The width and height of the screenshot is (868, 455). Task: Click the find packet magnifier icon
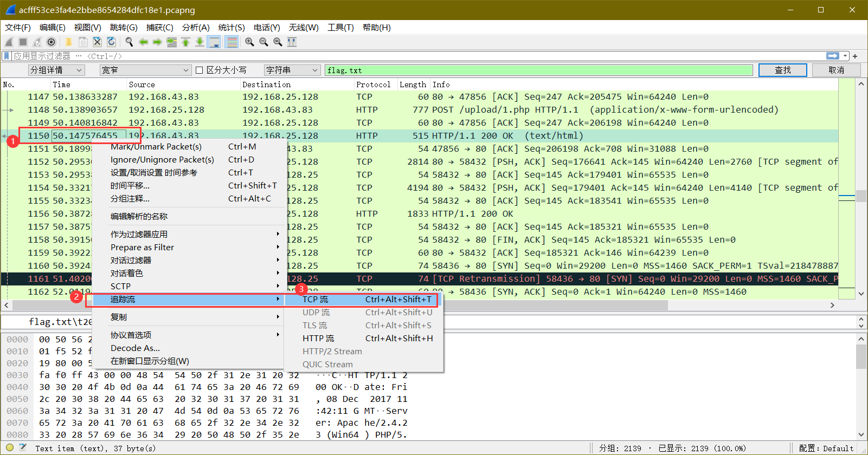pos(129,42)
